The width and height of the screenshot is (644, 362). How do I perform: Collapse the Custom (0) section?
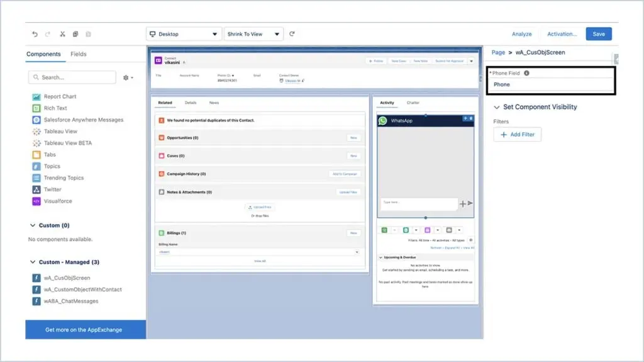tap(33, 225)
